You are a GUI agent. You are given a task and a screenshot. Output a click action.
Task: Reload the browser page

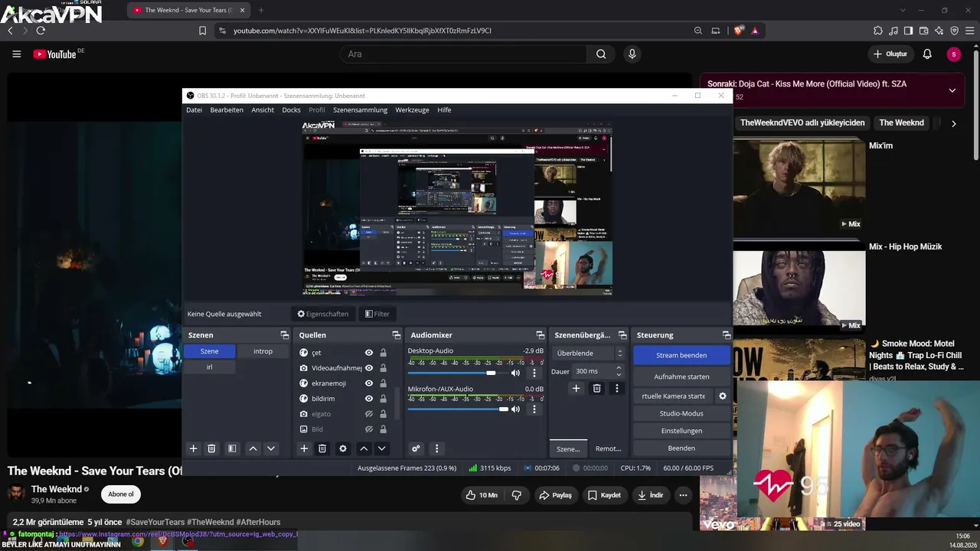tap(41, 31)
